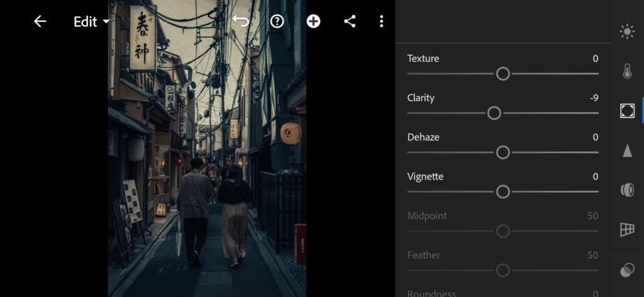Image resolution: width=644 pixels, height=297 pixels.
Task: Click the Midpoint label
Action: [x=427, y=216]
